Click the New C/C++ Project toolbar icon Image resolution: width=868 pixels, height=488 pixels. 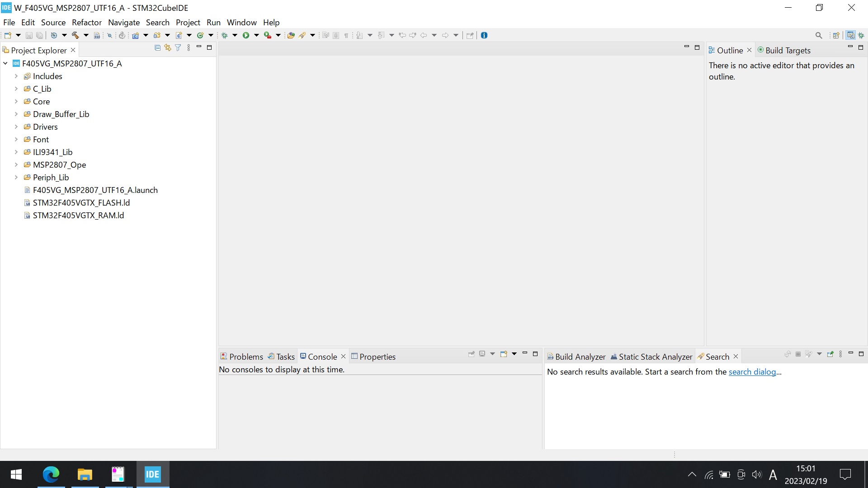point(135,35)
